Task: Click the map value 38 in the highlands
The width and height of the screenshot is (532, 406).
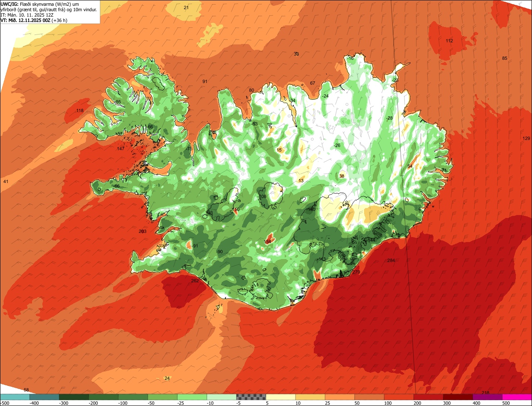Action: click(342, 176)
